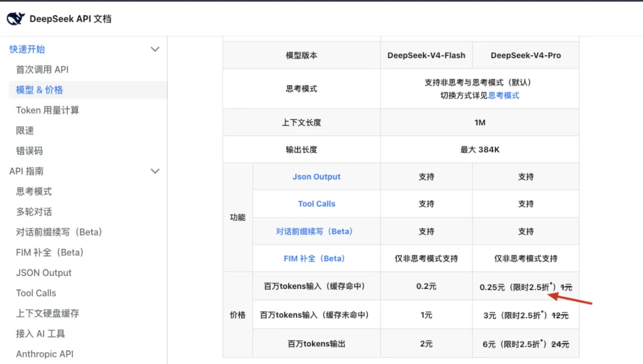Open 上下文硬盘缓存 page

[x=48, y=313]
